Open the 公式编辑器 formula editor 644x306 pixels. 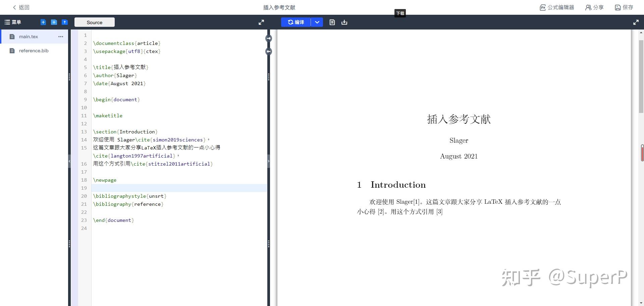(x=557, y=7)
